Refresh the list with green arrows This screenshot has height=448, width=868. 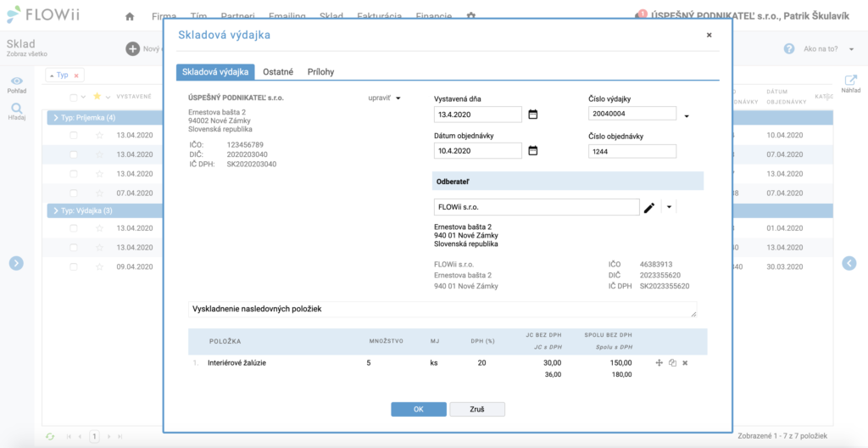[50, 436]
